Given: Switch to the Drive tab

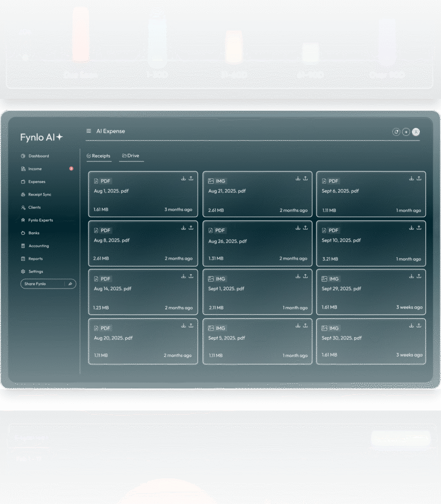Looking at the screenshot, I should click(131, 156).
